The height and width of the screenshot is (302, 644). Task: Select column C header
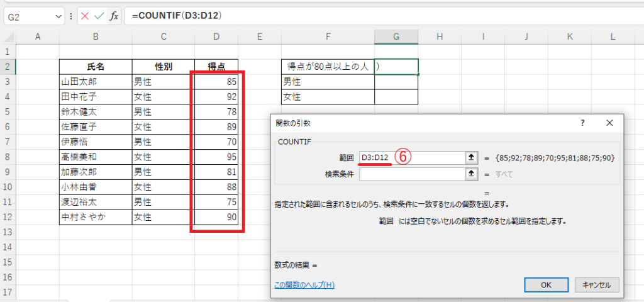[164, 37]
